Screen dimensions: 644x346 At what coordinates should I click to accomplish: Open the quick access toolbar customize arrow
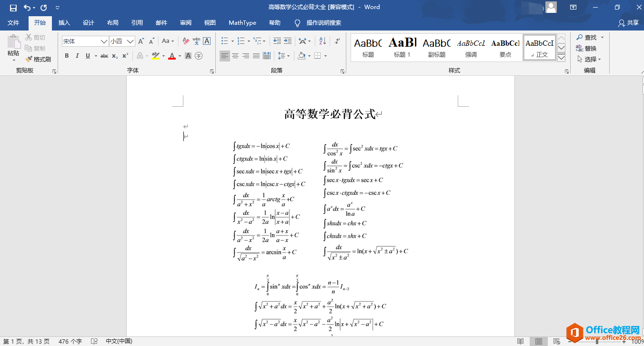pos(58,8)
